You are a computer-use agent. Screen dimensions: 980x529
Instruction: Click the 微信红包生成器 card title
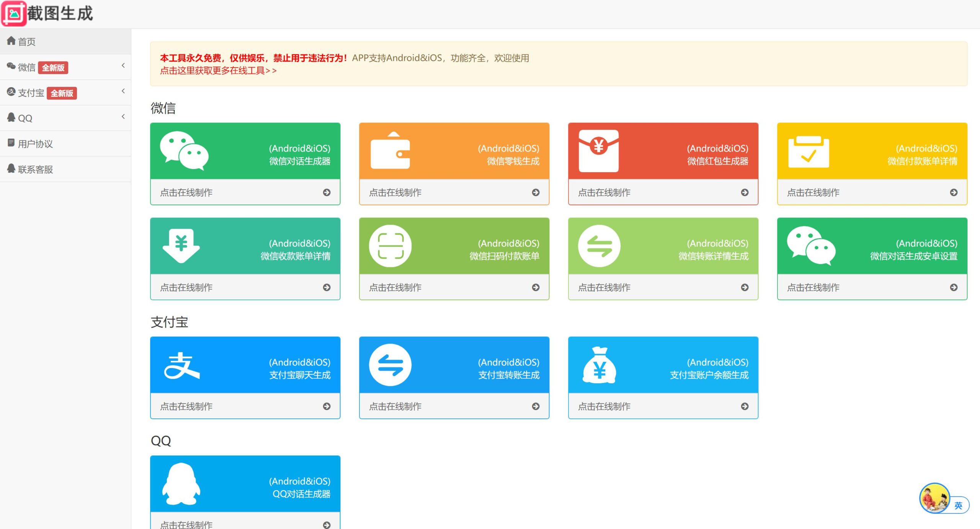[717, 161]
